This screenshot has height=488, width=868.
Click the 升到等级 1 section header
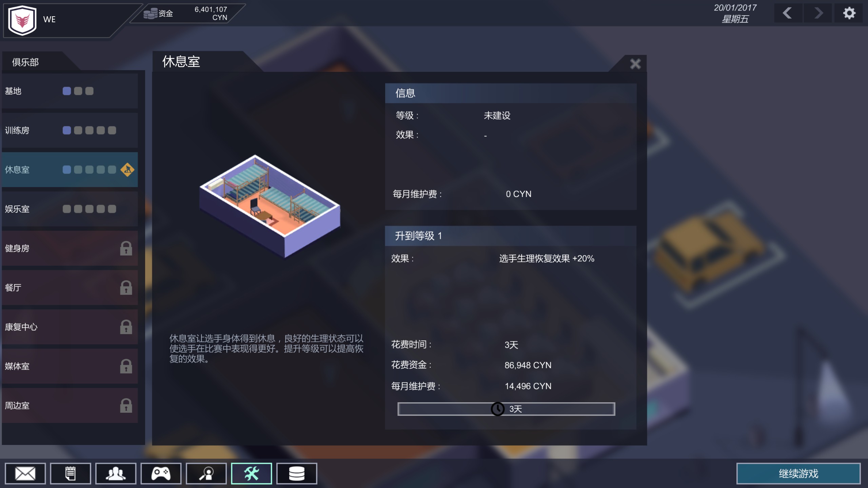tap(511, 236)
